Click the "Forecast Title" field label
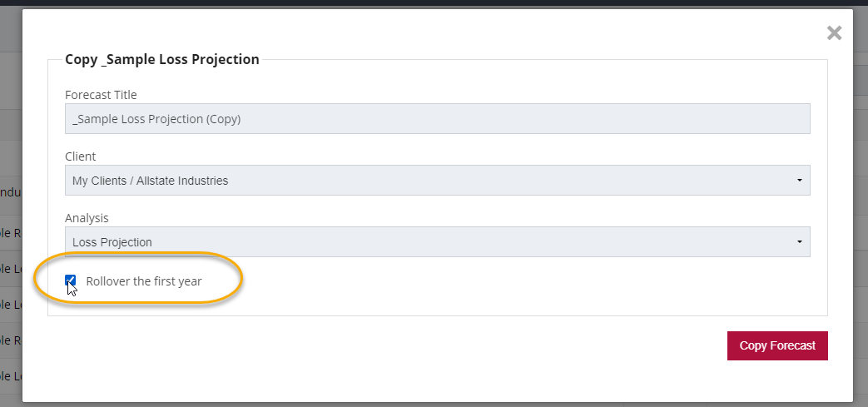The width and height of the screenshot is (868, 407). coord(101,95)
